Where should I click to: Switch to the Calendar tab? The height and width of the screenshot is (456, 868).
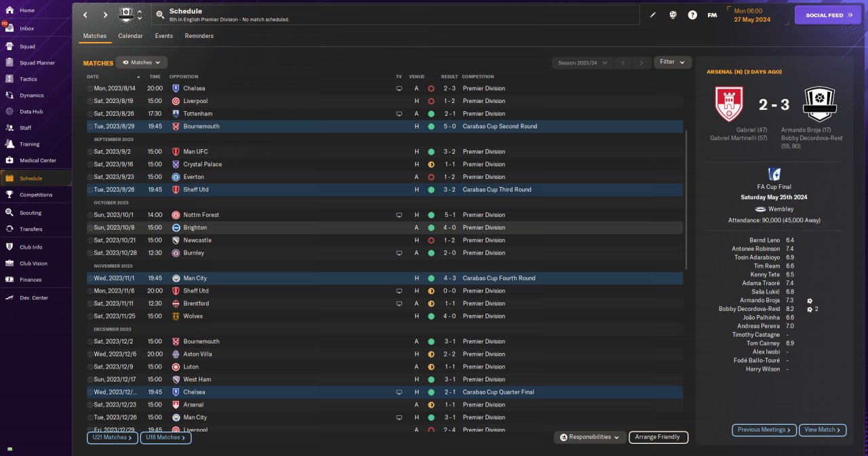(130, 36)
